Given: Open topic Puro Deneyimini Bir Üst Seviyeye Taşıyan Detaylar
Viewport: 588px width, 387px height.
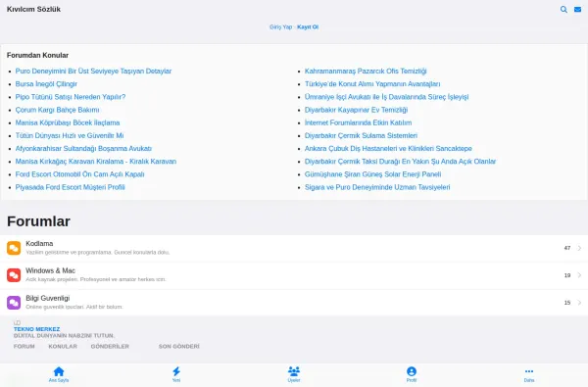Looking at the screenshot, I should click(x=93, y=72).
